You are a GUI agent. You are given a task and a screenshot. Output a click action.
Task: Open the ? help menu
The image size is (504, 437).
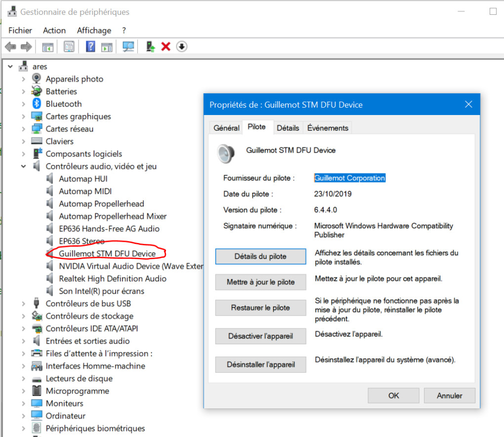coord(124,31)
